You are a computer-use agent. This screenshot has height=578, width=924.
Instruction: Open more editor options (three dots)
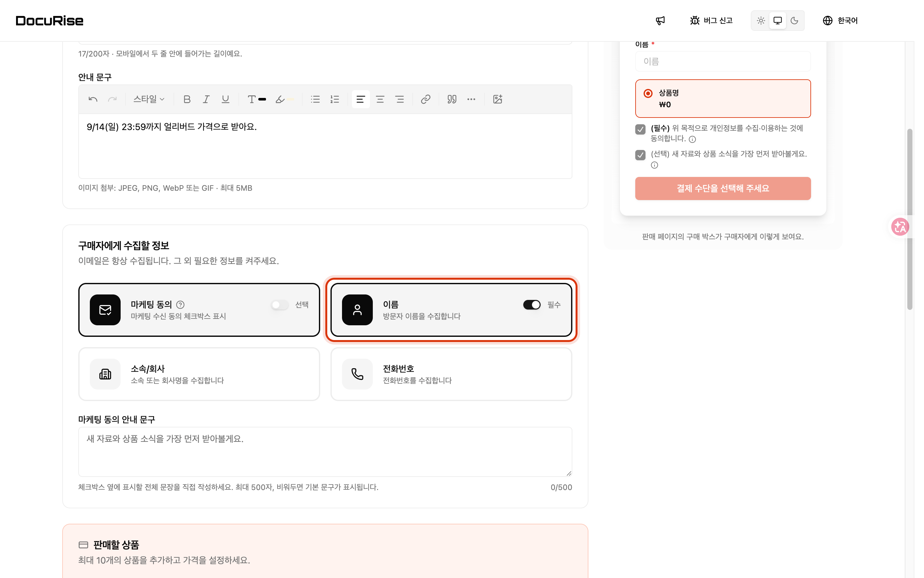coord(472,100)
